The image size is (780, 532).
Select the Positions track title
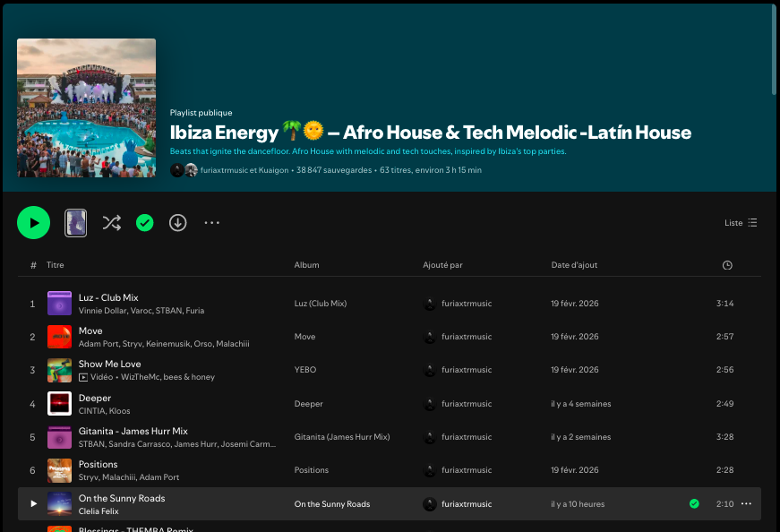pos(98,464)
